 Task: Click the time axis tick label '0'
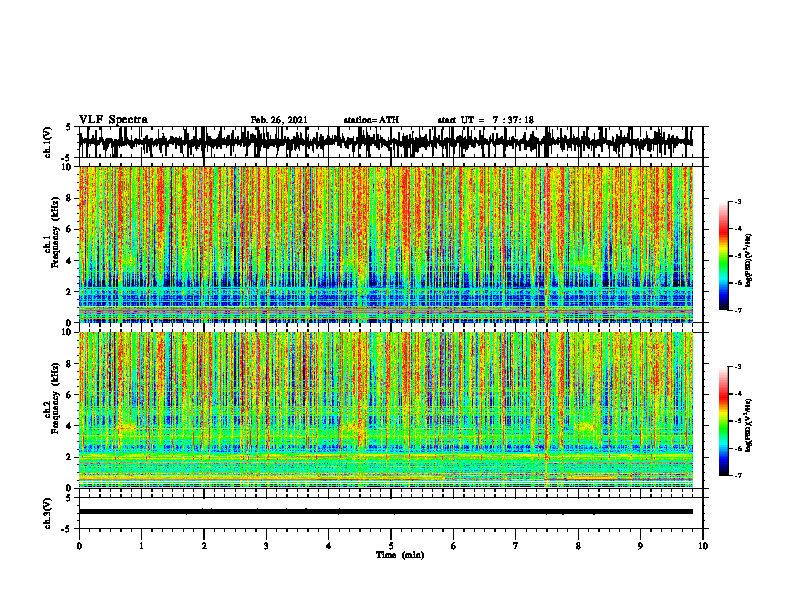[x=79, y=546]
